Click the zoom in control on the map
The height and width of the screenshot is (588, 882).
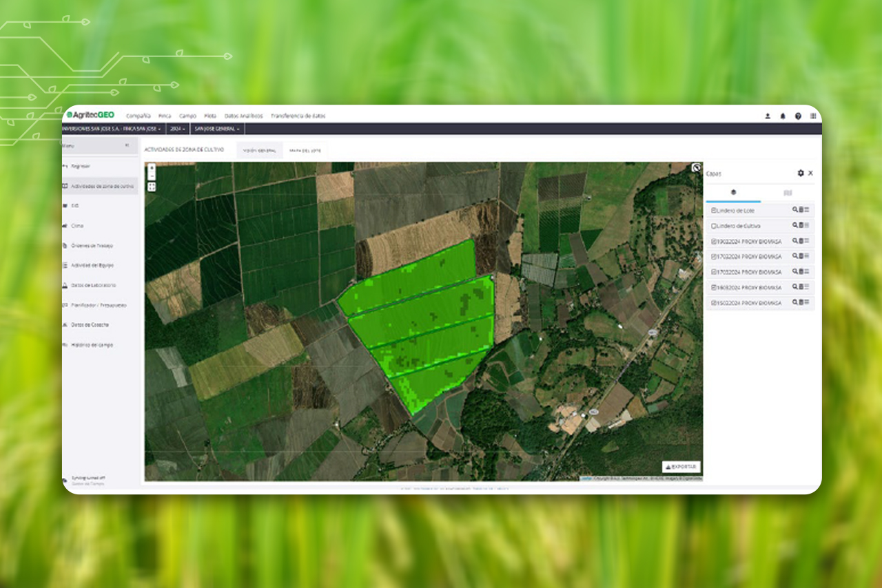pos(152,168)
